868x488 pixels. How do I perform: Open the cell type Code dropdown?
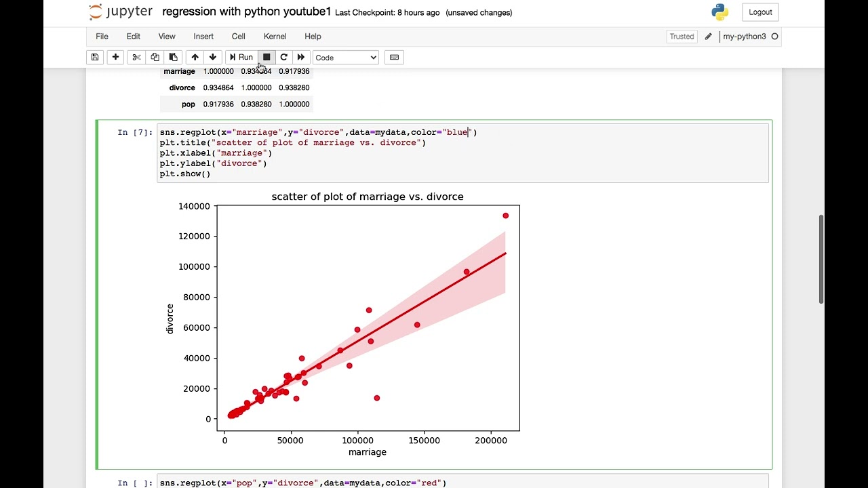pyautogui.click(x=346, y=58)
